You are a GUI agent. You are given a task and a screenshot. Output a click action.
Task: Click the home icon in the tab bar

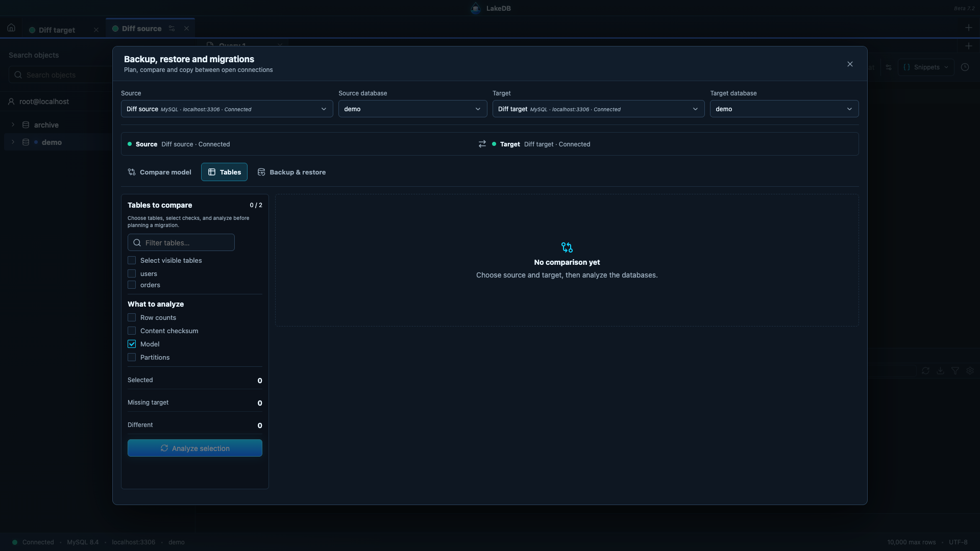[11, 28]
